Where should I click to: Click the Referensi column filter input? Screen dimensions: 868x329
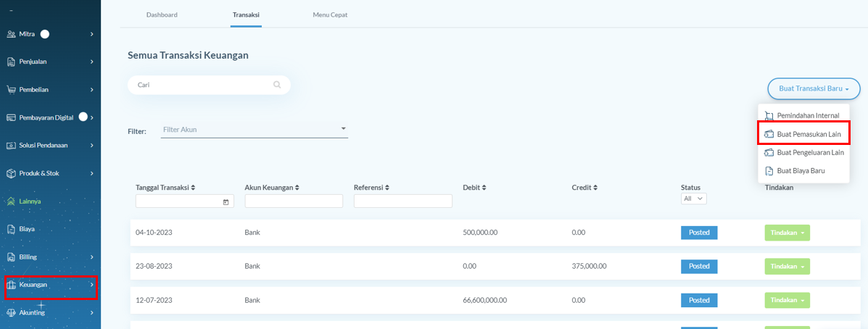403,201
